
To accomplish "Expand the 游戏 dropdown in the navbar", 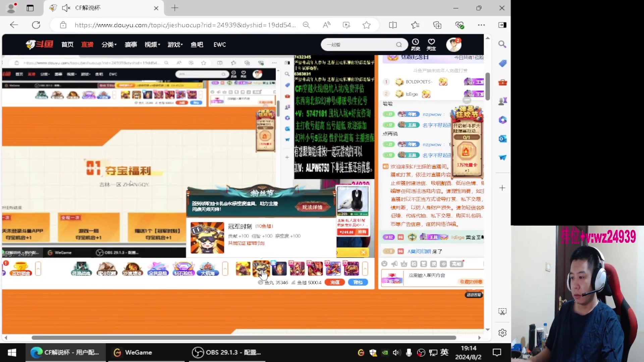I will [x=174, y=45].
